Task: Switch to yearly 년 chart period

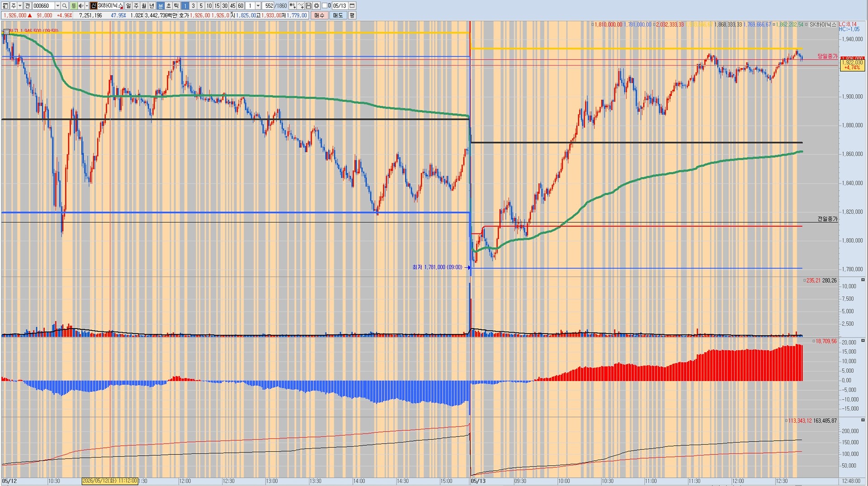Action: (x=152, y=6)
